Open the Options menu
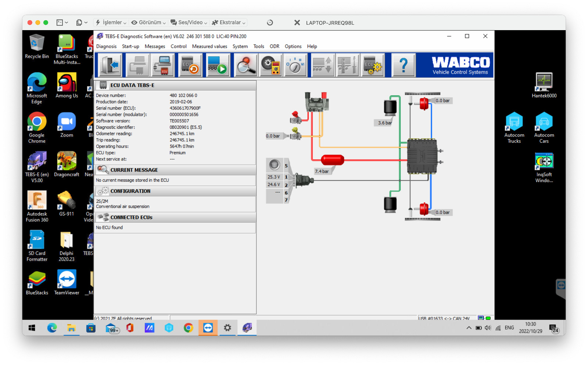This screenshot has height=365, width=588. coord(293,46)
